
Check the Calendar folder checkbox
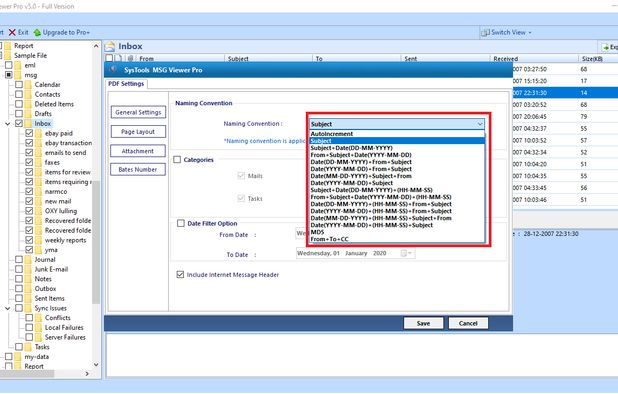coord(19,84)
